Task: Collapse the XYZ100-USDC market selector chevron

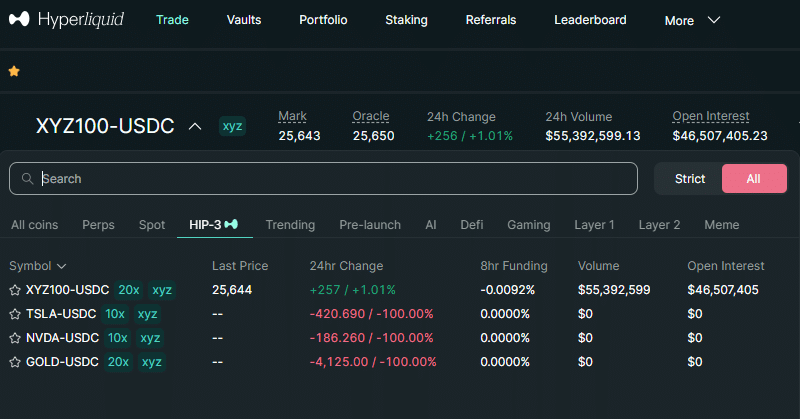Action: click(x=196, y=126)
